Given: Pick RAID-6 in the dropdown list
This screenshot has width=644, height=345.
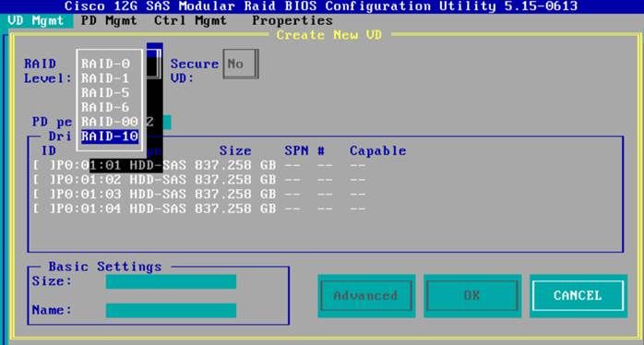Looking at the screenshot, I should tap(105, 107).
